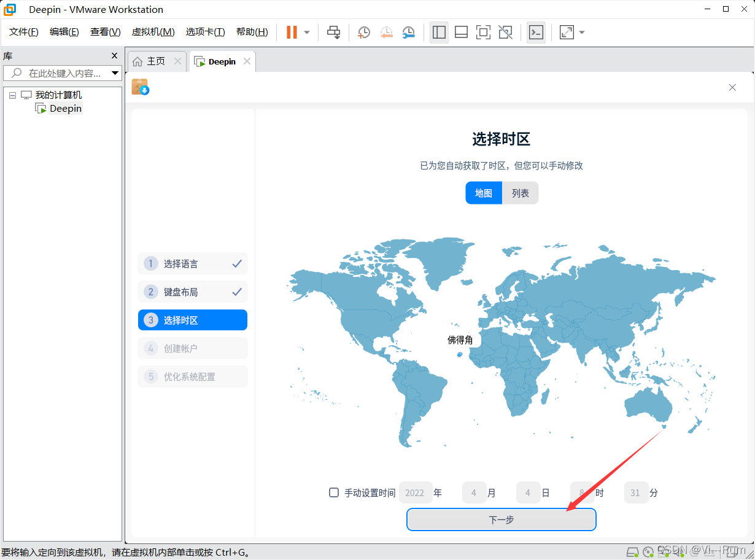The width and height of the screenshot is (755, 560).
Task: Collapse the 我的计算机 tree node
Action: point(12,95)
